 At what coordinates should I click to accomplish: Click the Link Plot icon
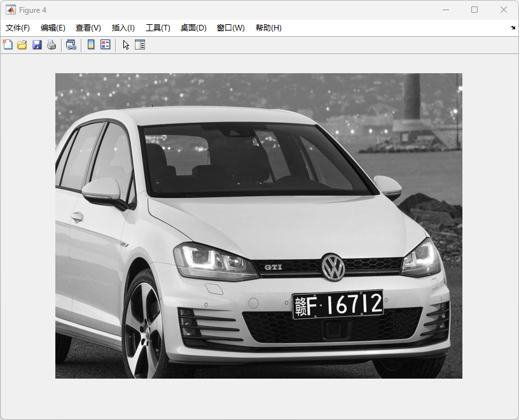tap(71, 45)
